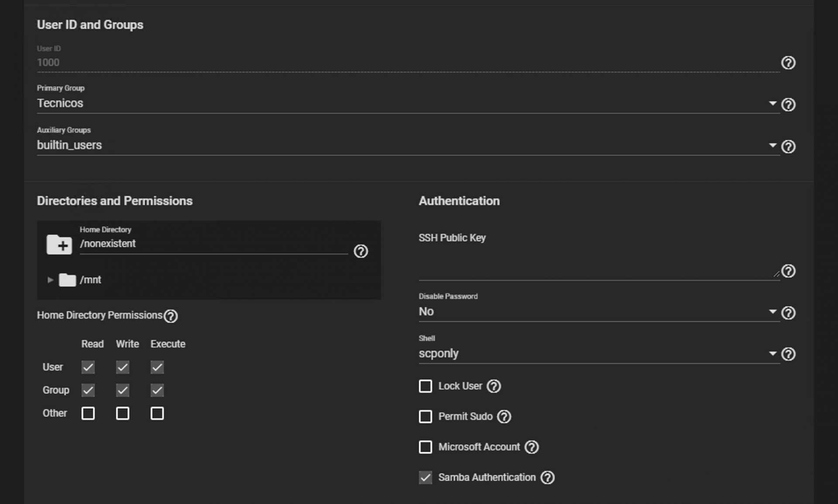Click the Microsoft Account label
Image resolution: width=838 pixels, height=504 pixels.
pyautogui.click(x=479, y=447)
